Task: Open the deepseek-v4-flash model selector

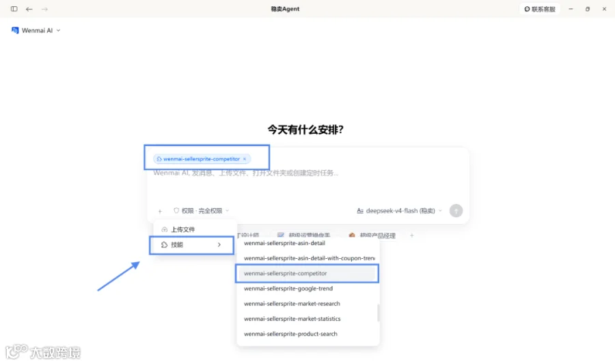Action: point(399,211)
